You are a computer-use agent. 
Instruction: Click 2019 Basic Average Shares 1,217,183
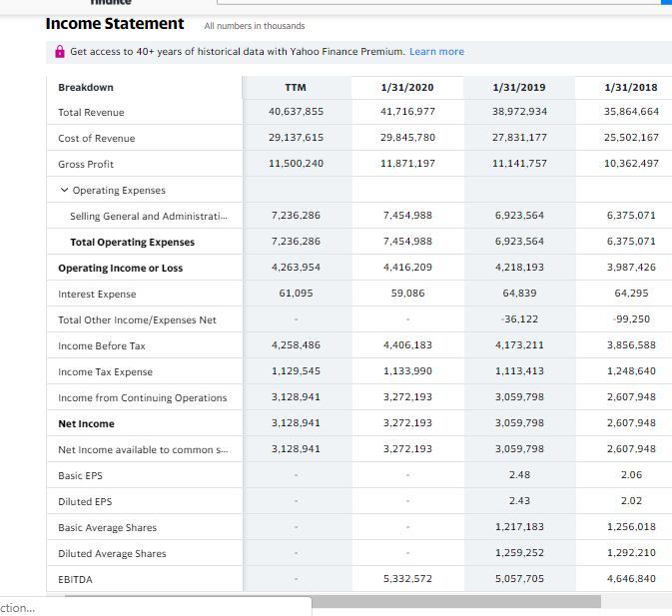519,526
